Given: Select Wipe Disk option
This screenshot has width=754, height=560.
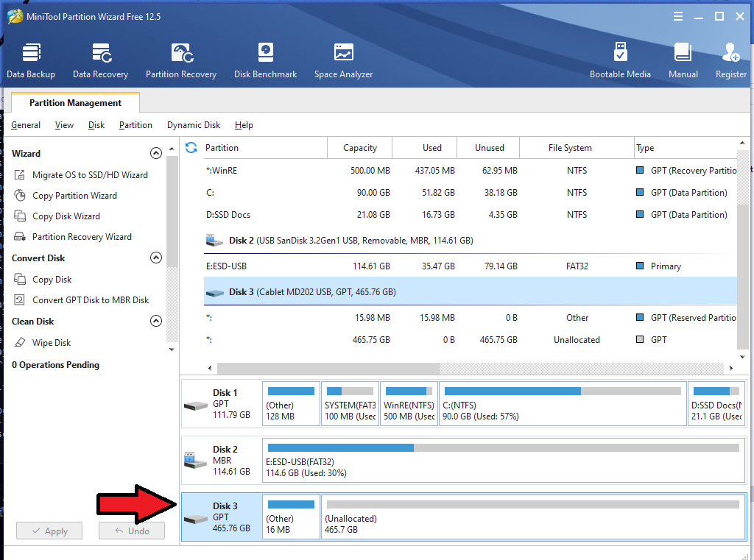Looking at the screenshot, I should (52, 343).
